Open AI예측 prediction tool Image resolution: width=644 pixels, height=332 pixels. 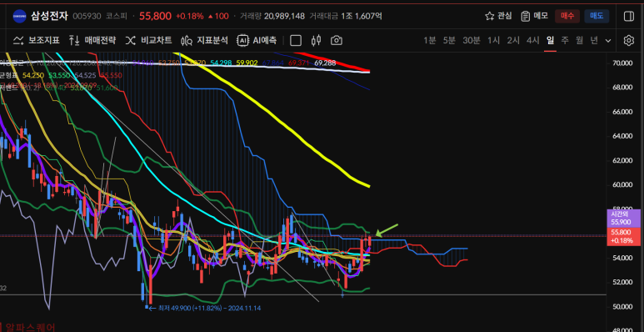coord(257,40)
